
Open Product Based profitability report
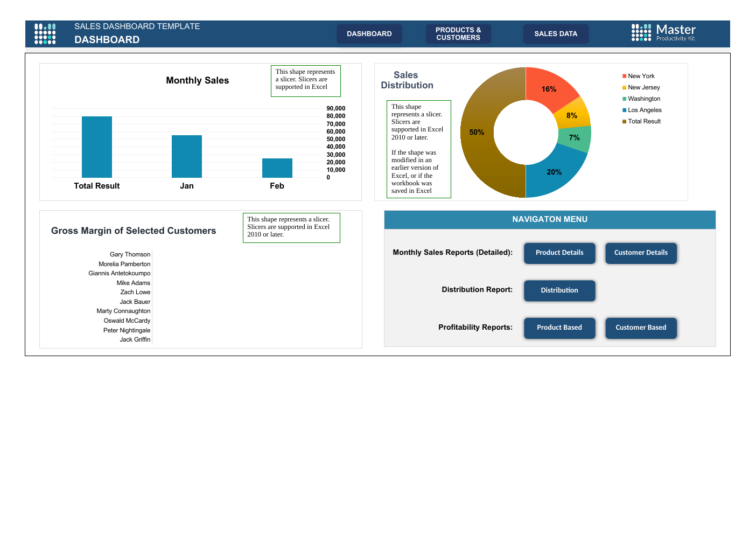click(559, 328)
